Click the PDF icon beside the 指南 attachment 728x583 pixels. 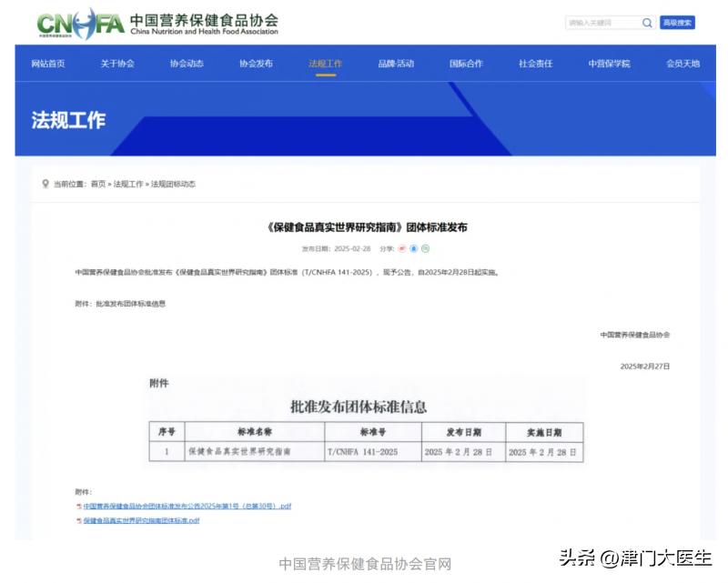click(x=79, y=520)
